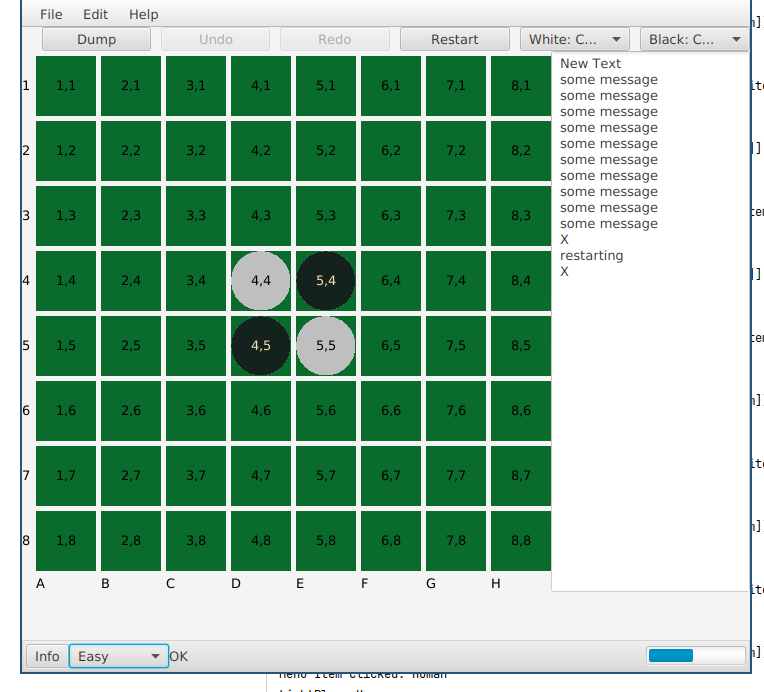Screen dimensions: 764x692
Task: Open the File menu
Action: point(51,15)
